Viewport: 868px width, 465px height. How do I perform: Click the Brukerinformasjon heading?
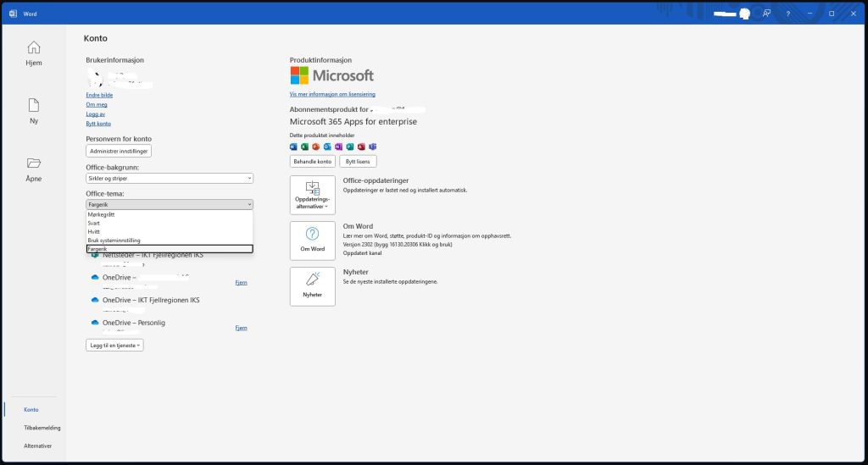click(114, 60)
